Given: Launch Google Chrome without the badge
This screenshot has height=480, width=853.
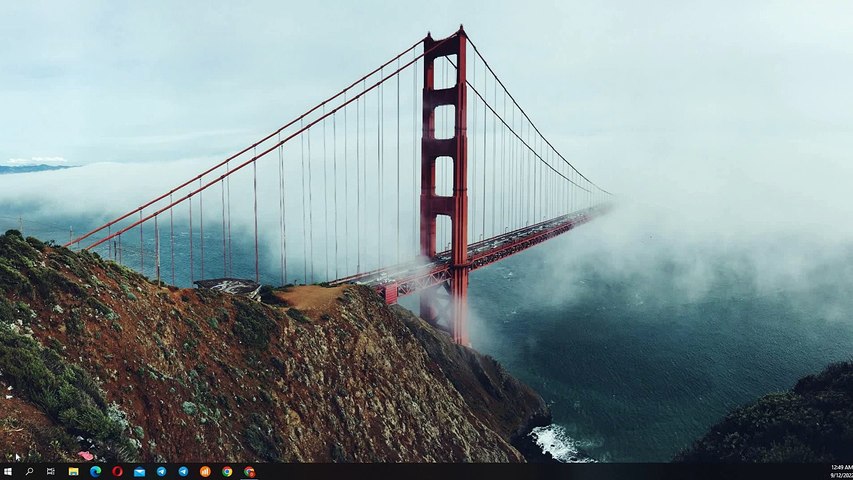Looking at the screenshot, I should [227, 472].
